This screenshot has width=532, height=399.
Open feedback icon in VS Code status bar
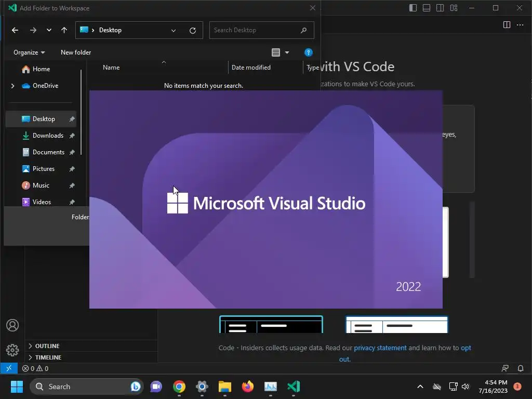click(x=505, y=368)
